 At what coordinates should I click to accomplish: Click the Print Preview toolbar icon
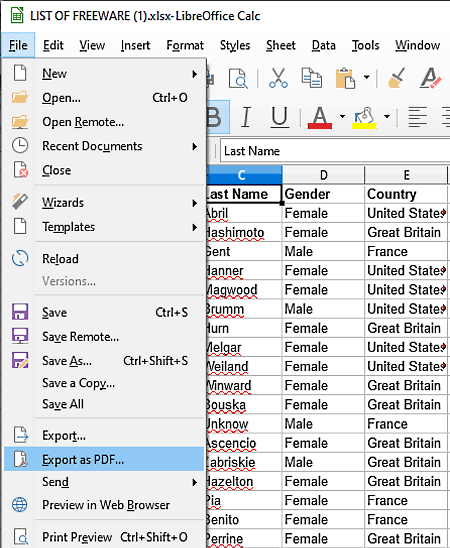coord(239,78)
